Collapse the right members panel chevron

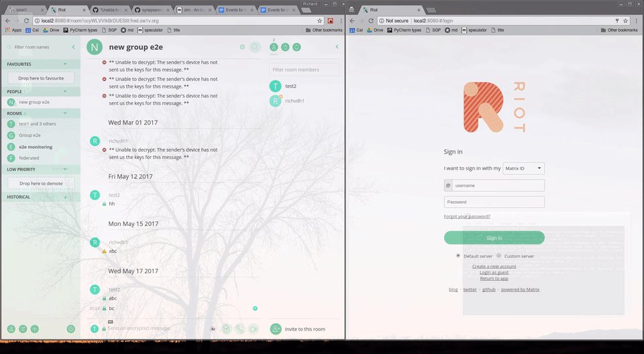pos(337,47)
